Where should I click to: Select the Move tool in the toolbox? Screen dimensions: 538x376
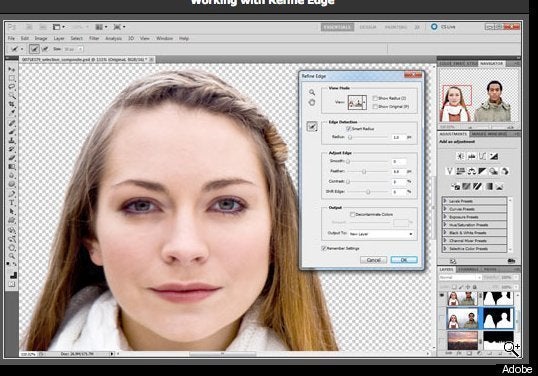click(12, 69)
